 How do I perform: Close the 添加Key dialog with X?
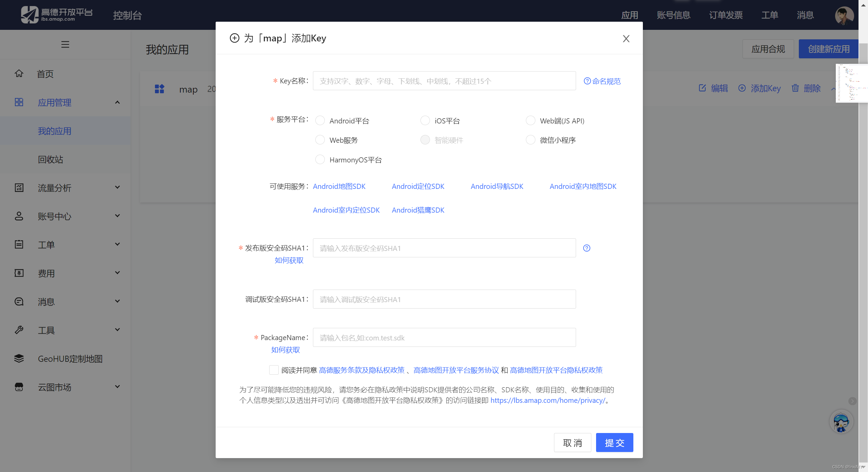click(626, 39)
